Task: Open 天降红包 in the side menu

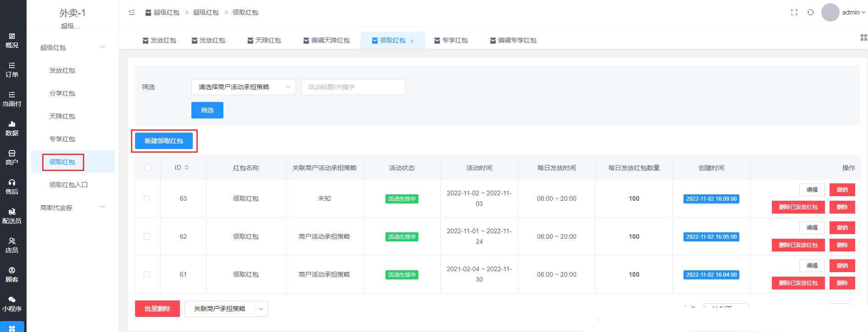Action: coord(62,116)
